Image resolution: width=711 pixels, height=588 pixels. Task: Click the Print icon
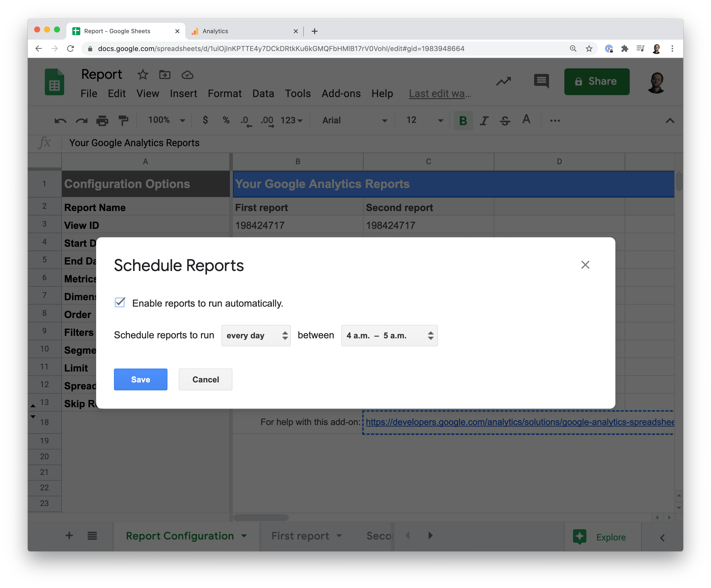pyautogui.click(x=102, y=121)
